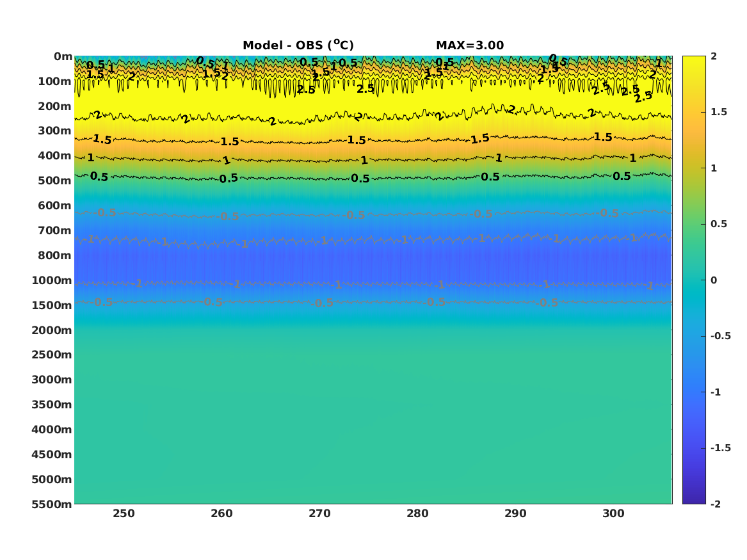Select the colorbar tick label "-0.5"

tap(721, 336)
